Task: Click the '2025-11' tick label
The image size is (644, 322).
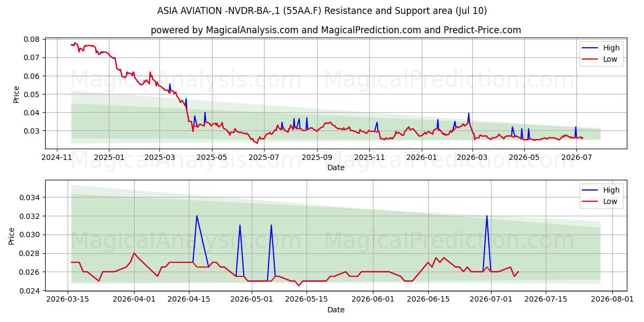Action: point(368,157)
